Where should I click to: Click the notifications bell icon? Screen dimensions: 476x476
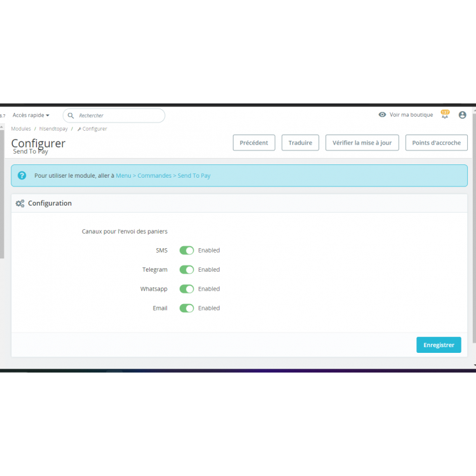point(445,116)
